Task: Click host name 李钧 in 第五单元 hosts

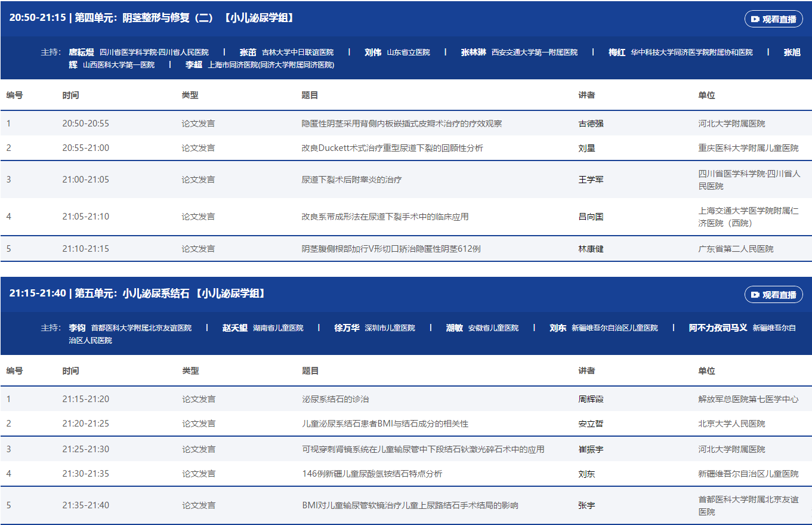Action: point(77,328)
